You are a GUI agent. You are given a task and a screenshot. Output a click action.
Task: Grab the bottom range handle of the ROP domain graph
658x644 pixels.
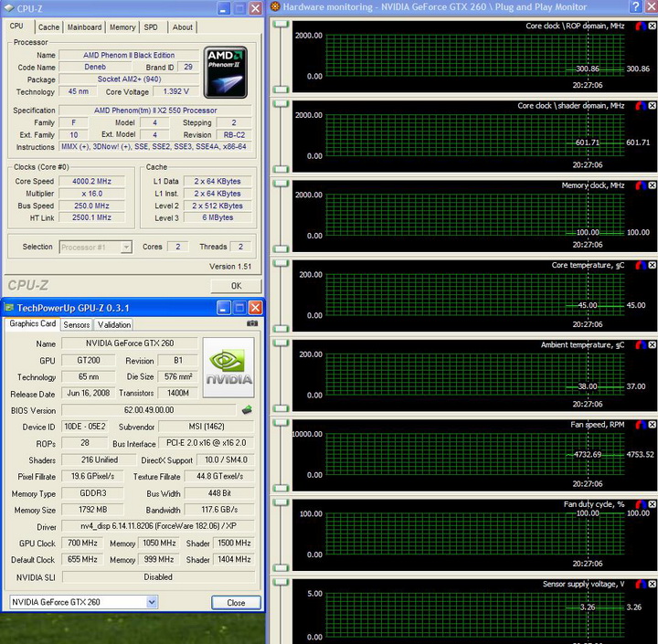coord(281,90)
